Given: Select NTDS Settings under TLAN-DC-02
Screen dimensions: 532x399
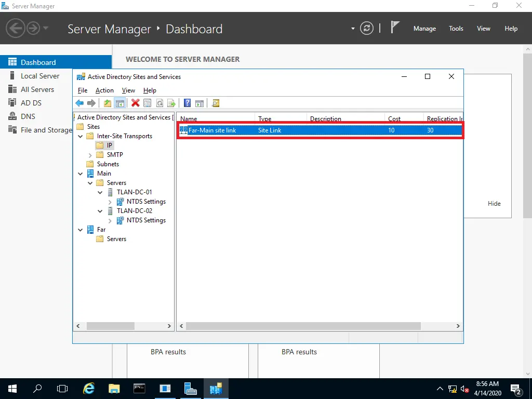Looking at the screenshot, I should (x=146, y=220).
